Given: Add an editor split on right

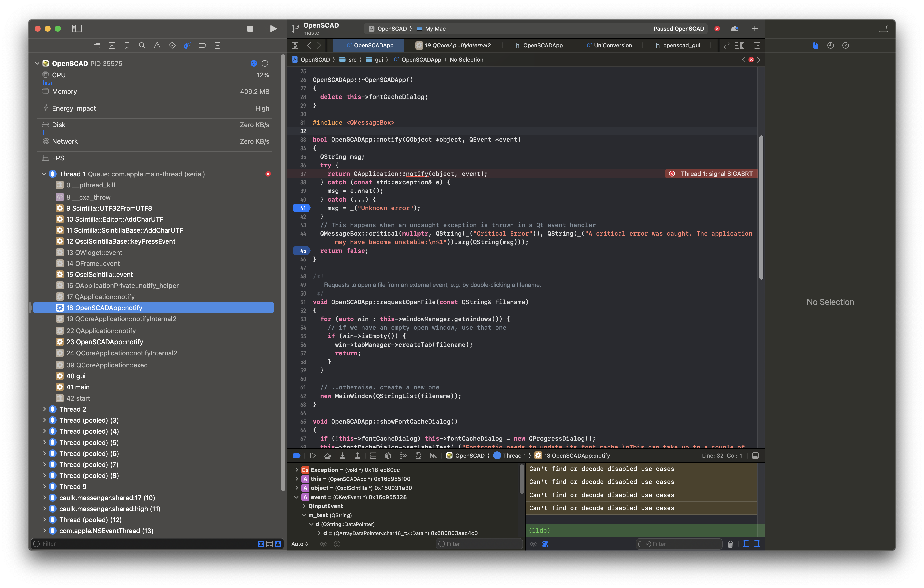Looking at the screenshot, I should point(757,46).
